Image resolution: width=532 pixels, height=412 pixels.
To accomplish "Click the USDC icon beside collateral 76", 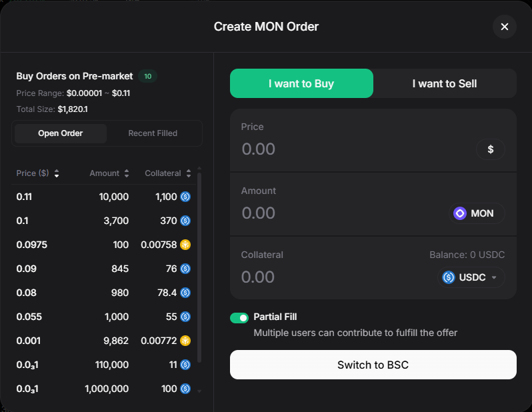I will pos(185,269).
